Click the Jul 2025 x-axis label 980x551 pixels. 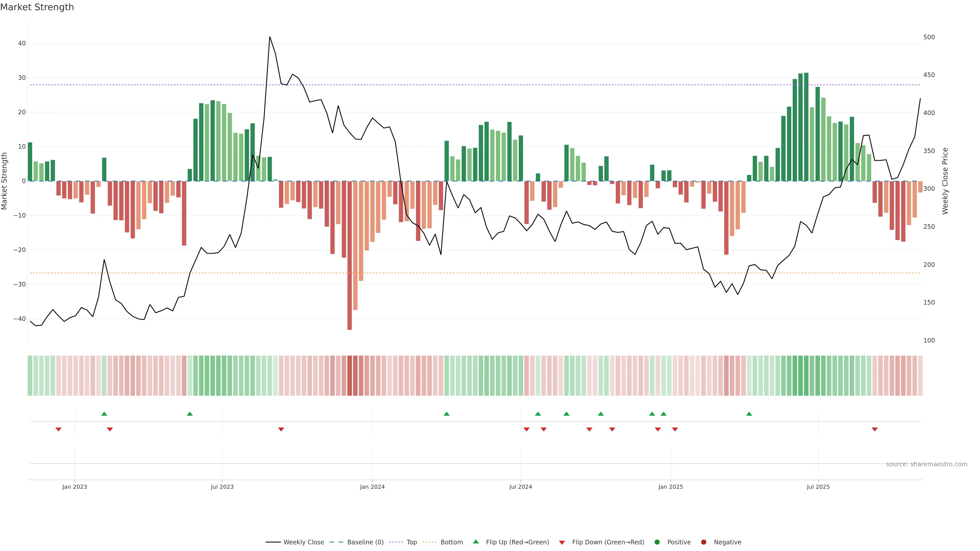point(818,487)
